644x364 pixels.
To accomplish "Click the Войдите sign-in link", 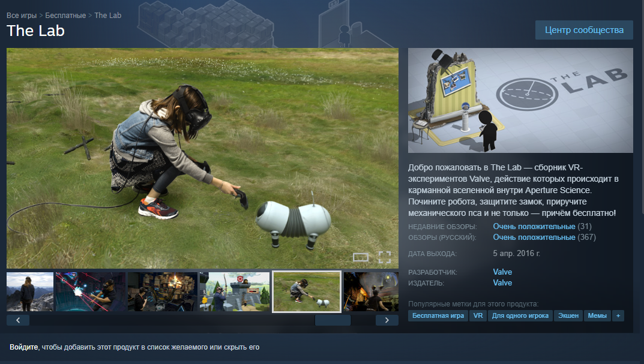I will 24,347.
